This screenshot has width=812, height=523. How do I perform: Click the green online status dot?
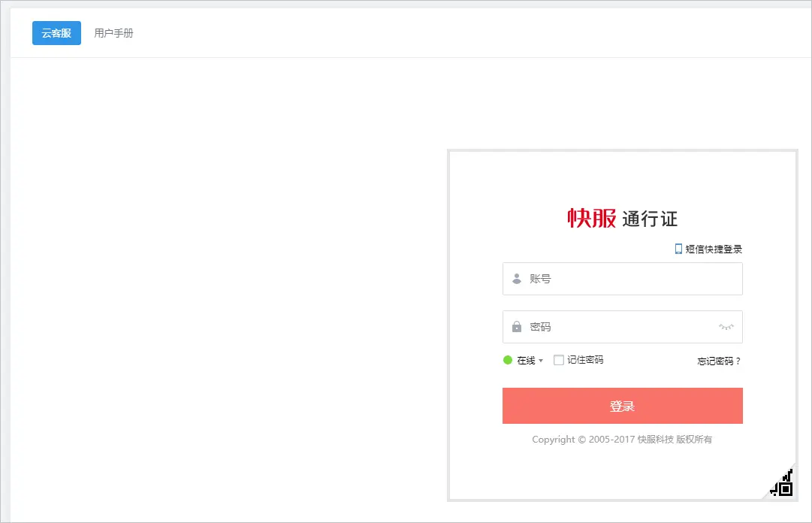click(x=508, y=360)
